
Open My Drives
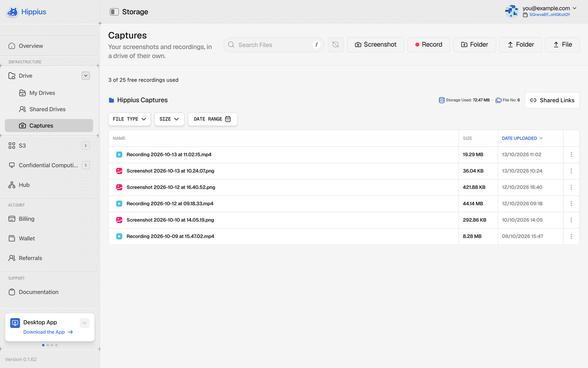pos(37,93)
